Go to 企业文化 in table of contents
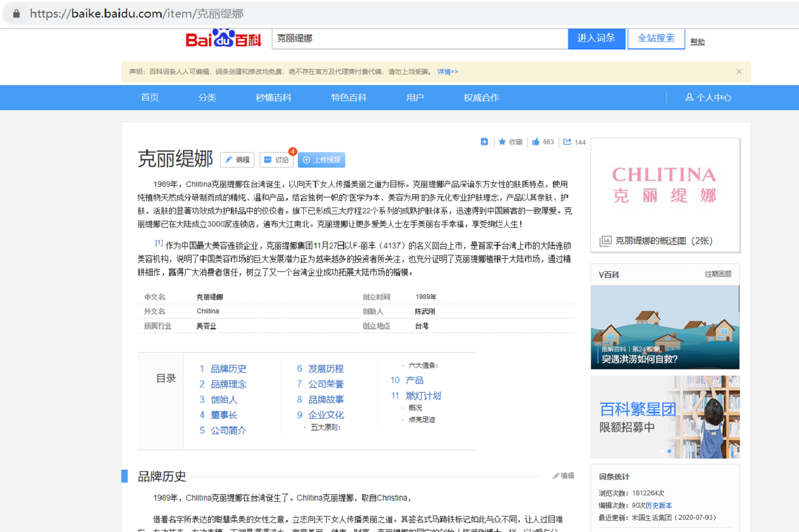The width and height of the screenshot is (799, 532). [326, 415]
